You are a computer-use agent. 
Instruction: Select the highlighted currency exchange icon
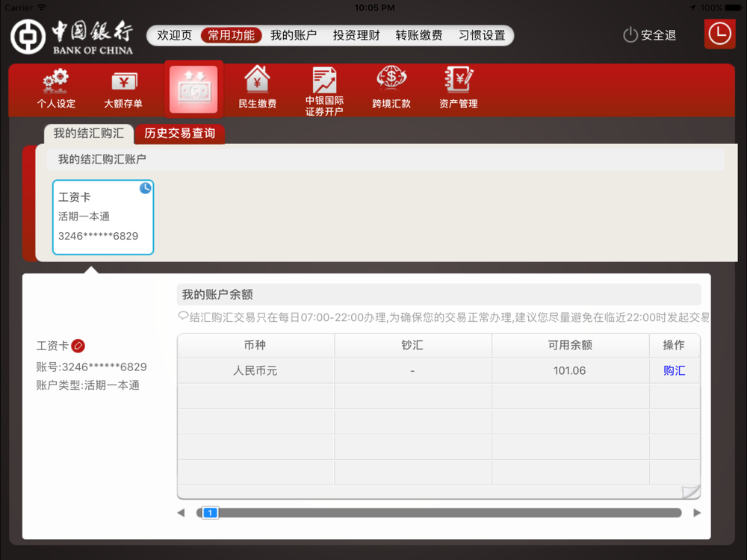point(193,90)
